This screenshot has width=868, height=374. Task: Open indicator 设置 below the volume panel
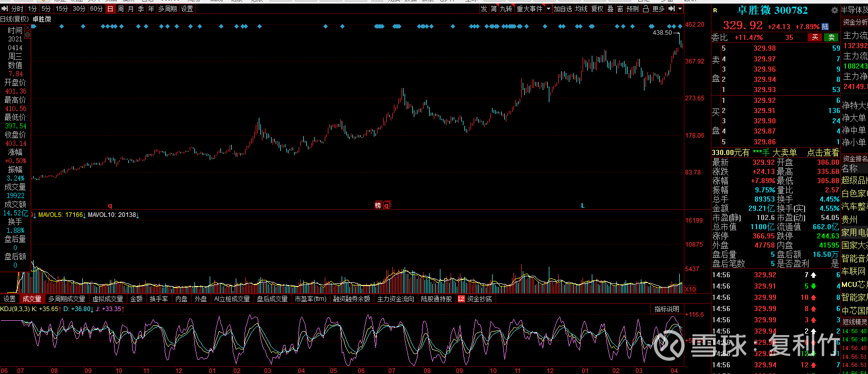coord(10,299)
